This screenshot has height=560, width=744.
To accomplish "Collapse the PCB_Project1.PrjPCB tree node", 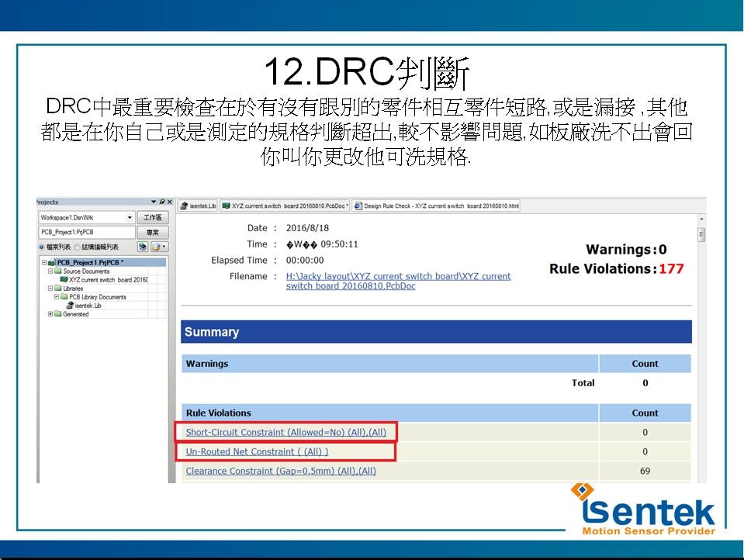I will coord(44,262).
